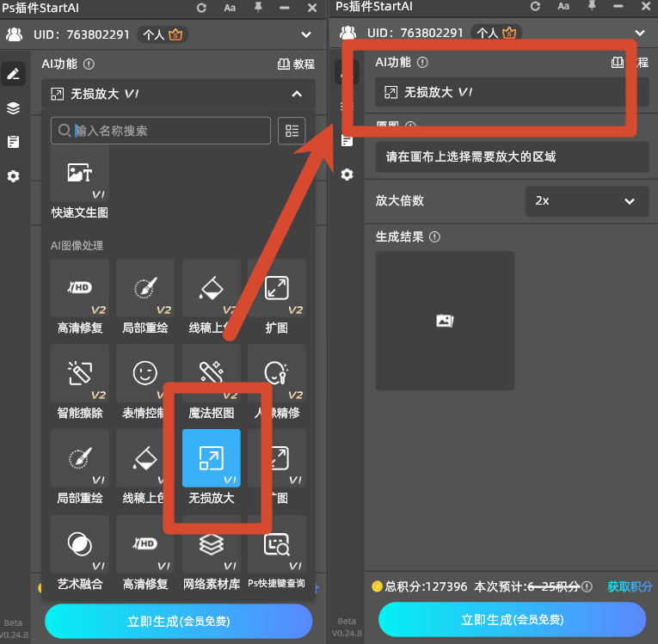Open the 放大倍数 2x dropdown
658x644 pixels.
(x=587, y=201)
